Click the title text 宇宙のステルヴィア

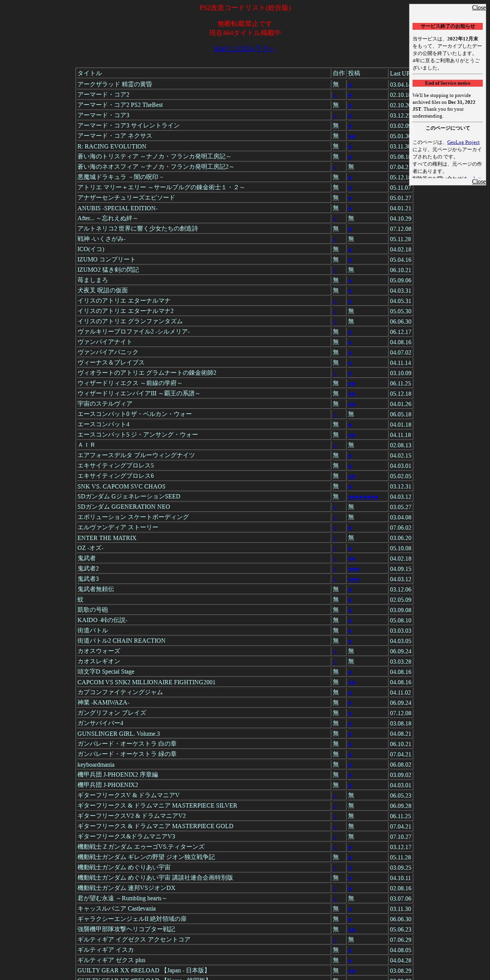pos(105,404)
